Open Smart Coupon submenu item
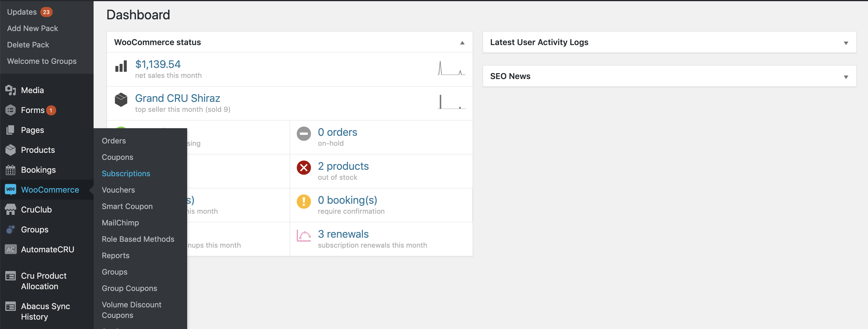 [x=127, y=206]
